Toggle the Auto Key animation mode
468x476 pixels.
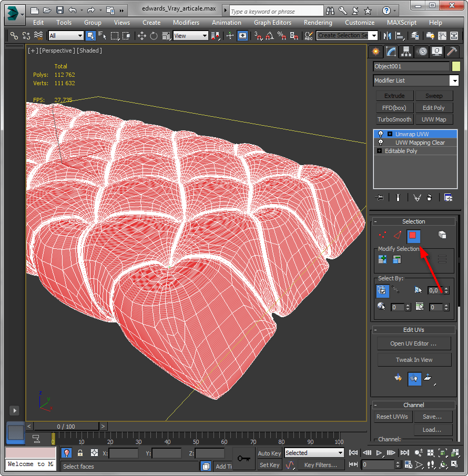click(x=269, y=453)
